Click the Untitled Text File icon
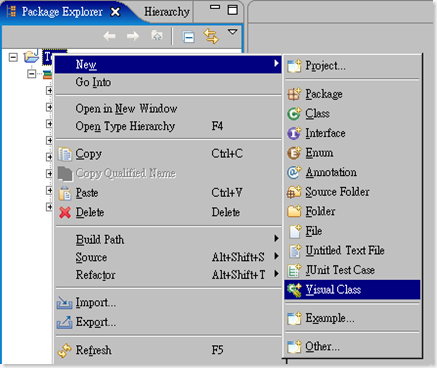 295,251
